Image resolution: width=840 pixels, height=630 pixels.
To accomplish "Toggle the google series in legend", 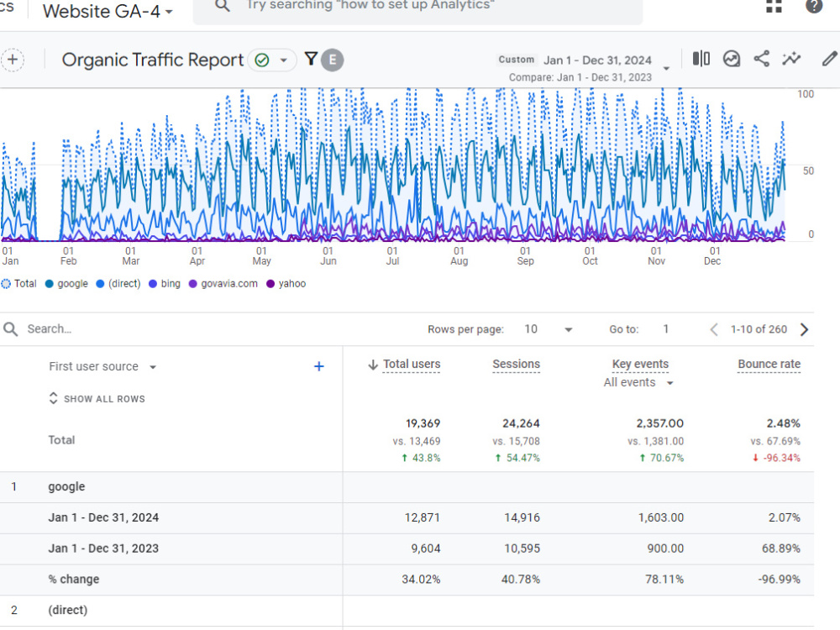I will point(66,284).
